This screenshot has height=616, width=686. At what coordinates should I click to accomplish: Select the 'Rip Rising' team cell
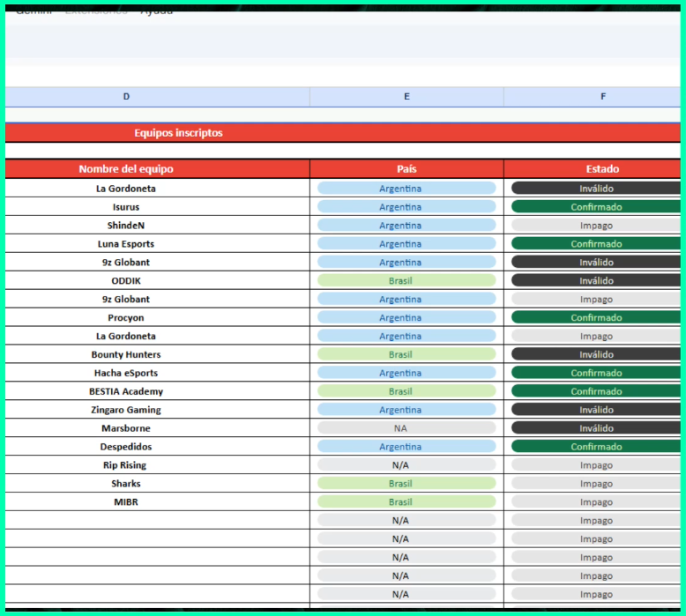pyautogui.click(x=158, y=464)
